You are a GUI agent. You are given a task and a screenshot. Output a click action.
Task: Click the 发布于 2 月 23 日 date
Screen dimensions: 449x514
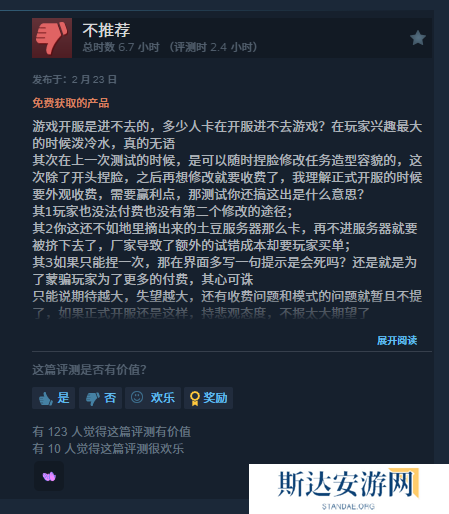pyautogui.click(x=75, y=80)
